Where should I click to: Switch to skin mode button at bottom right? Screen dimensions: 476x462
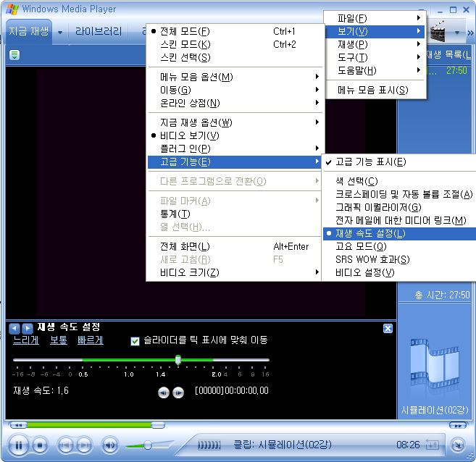458,445
